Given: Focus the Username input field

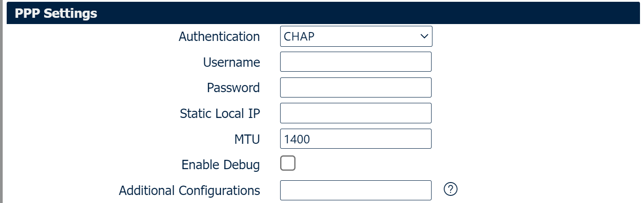Looking at the screenshot, I should click(x=355, y=62).
